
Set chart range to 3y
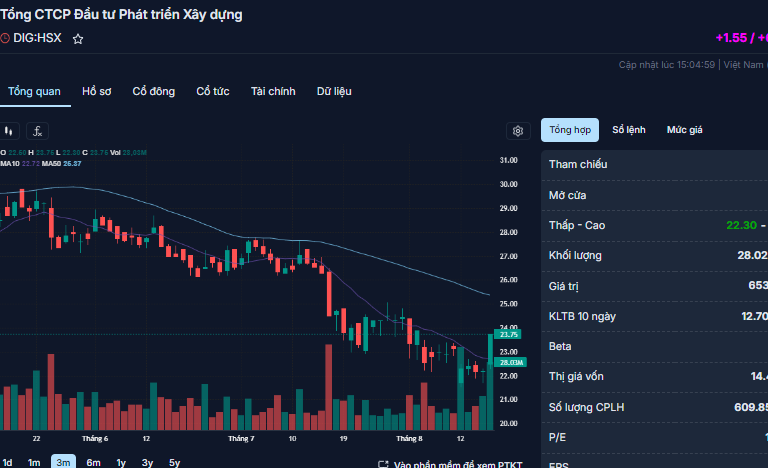pos(147,463)
